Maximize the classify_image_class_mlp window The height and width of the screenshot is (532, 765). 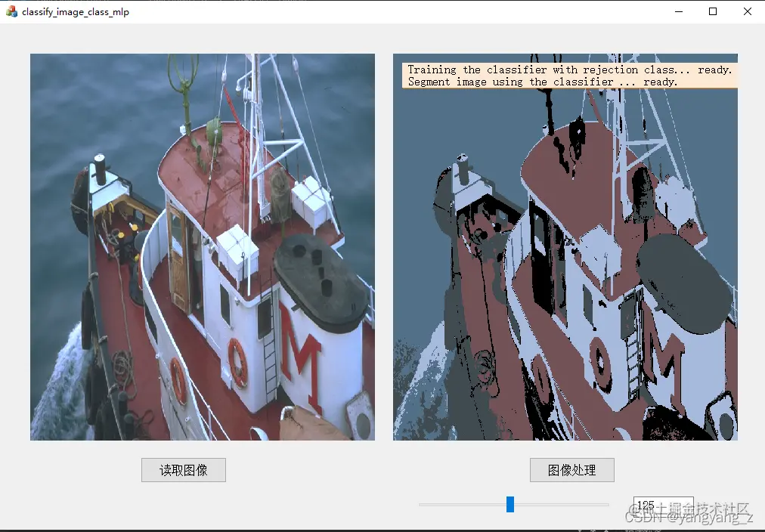coord(713,11)
